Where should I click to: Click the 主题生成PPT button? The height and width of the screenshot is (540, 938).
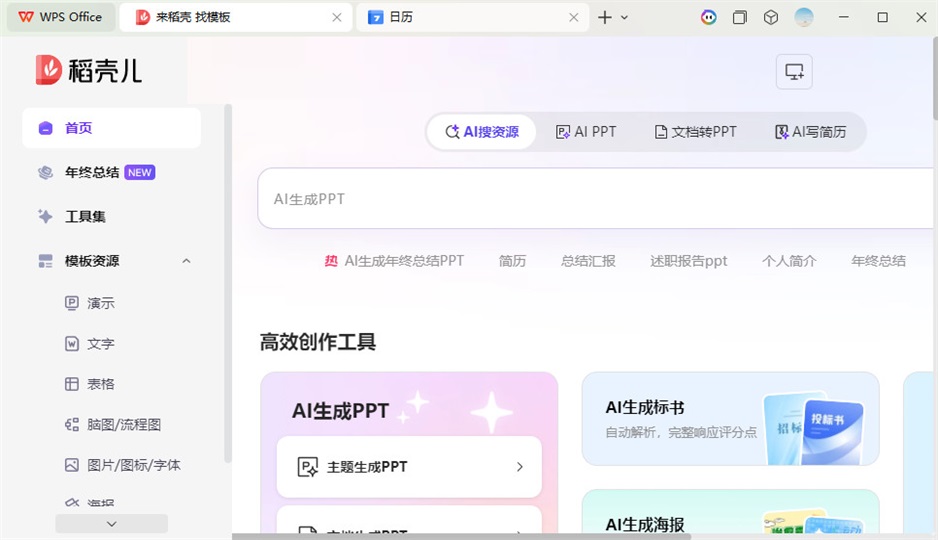pyautogui.click(x=409, y=467)
